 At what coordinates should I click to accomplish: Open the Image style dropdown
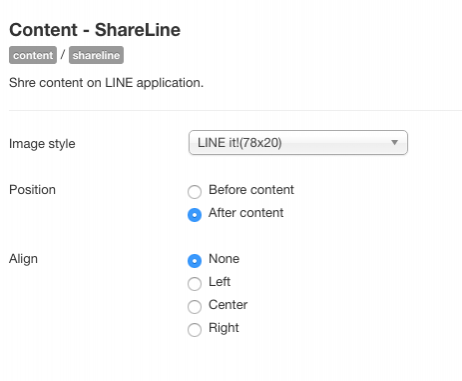click(x=298, y=143)
